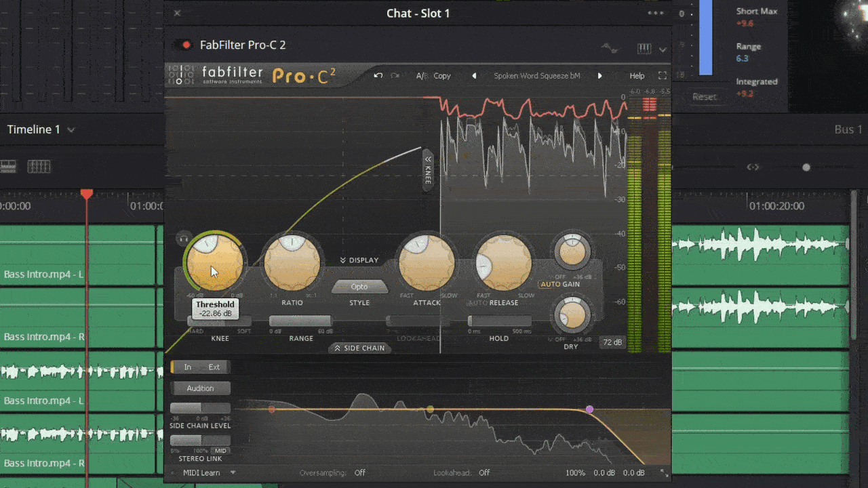The height and width of the screenshot is (488, 868).
Task: Click the headphones audition icon near Threshold
Action: pos(182,239)
